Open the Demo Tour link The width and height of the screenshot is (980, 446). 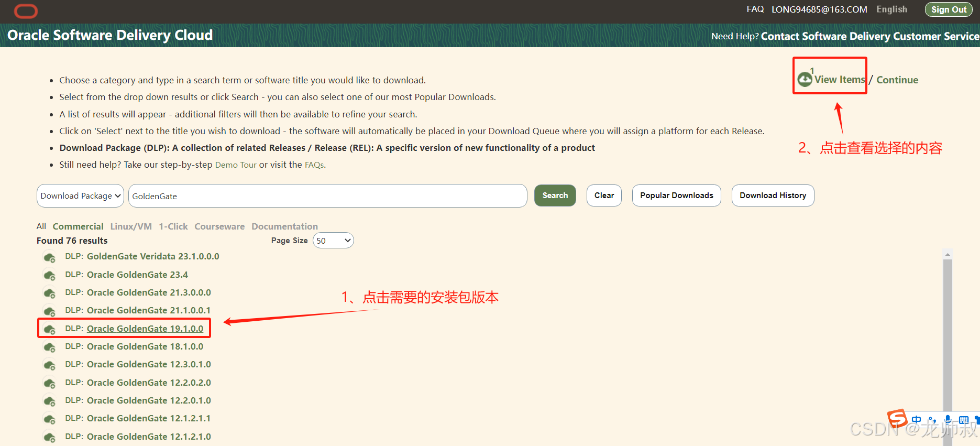[x=236, y=165]
